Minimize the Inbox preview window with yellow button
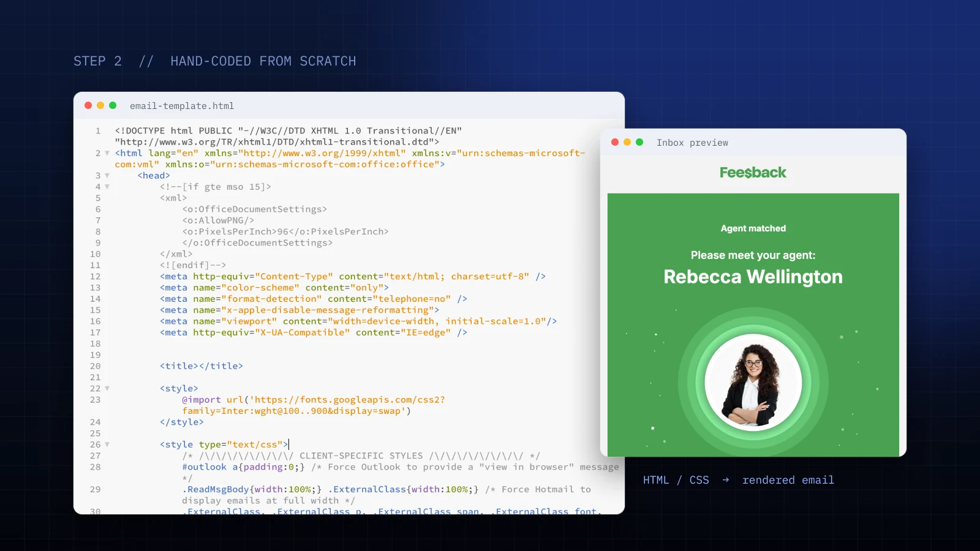980x551 pixels. point(627,142)
